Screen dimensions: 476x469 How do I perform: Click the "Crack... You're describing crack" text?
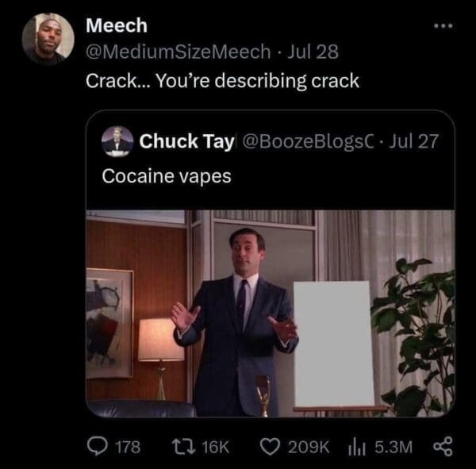(x=222, y=80)
